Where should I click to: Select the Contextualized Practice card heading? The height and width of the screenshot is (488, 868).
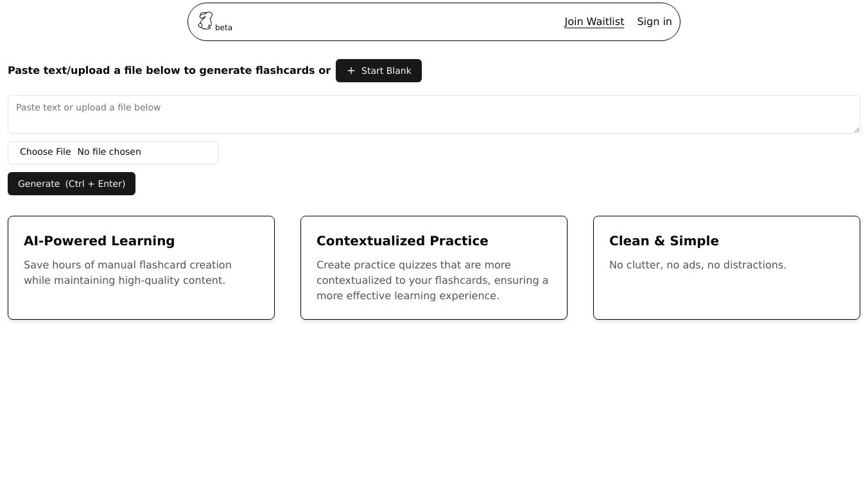(402, 241)
